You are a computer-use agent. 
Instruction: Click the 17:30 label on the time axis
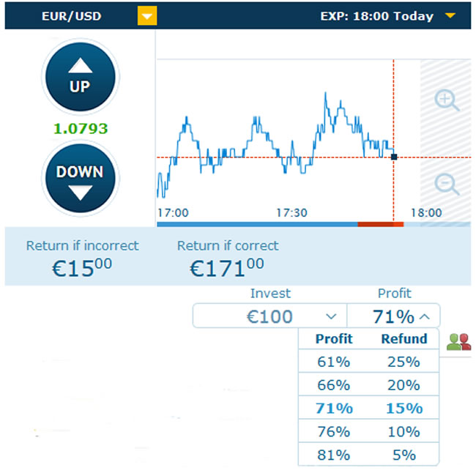[291, 212]
